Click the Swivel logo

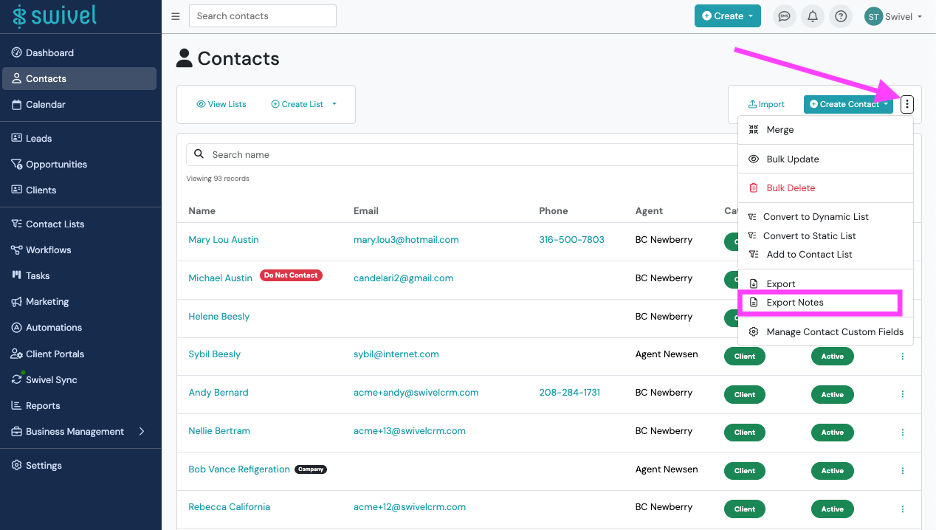pos(54,16)
